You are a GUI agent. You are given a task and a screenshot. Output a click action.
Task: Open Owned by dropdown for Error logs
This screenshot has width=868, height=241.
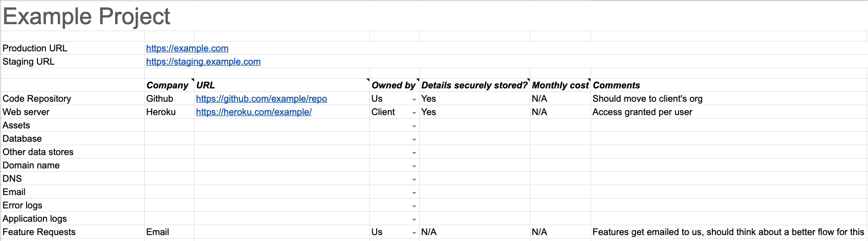pos(414,206)
